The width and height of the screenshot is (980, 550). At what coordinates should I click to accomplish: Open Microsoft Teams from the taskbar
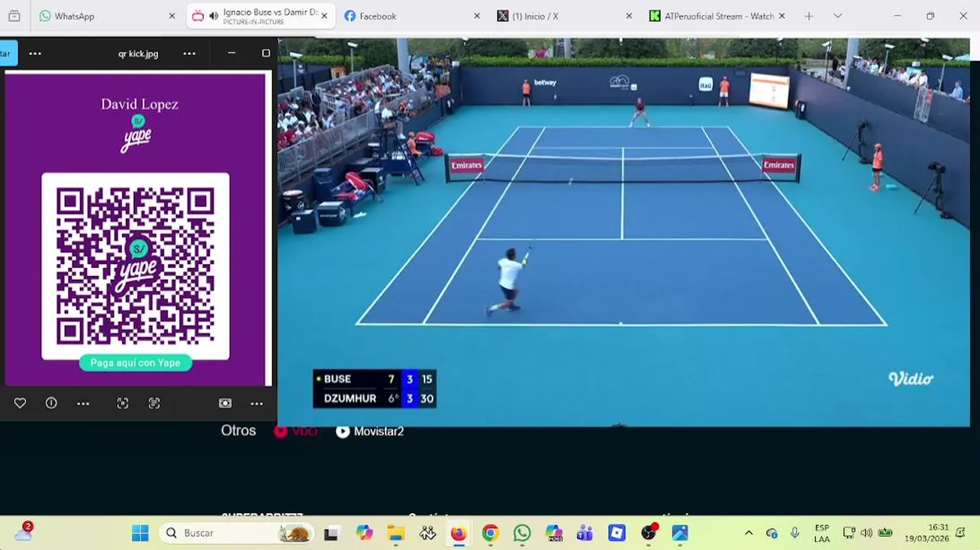[x=585, y=532]
